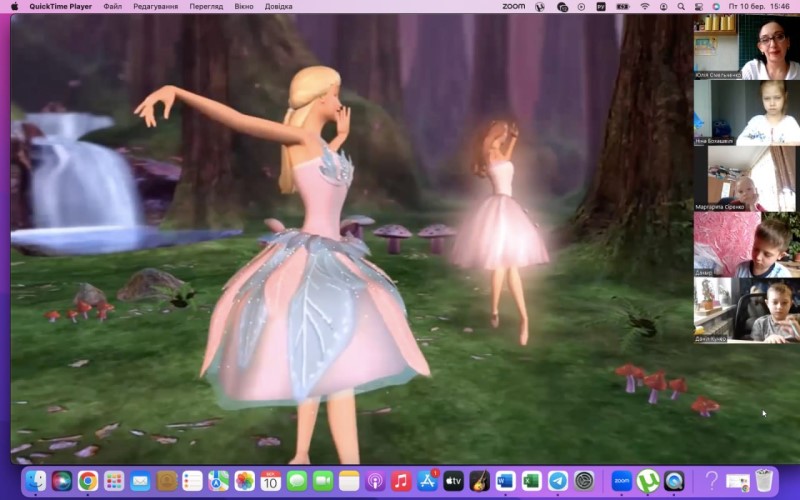Open the Apple TV app in the Dock
This screenshot has height=500, width=800.
454,481
